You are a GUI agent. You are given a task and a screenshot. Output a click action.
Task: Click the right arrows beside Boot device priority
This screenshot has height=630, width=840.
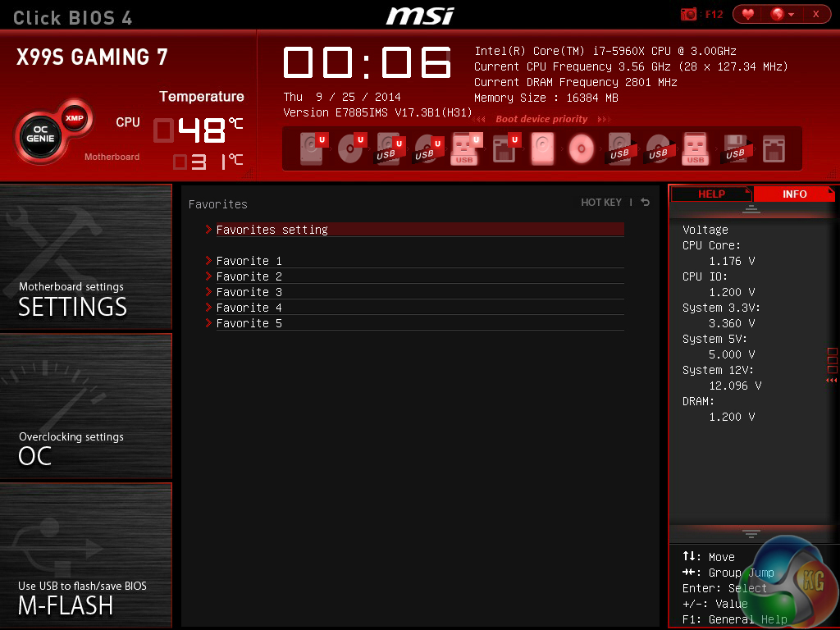coord(604,120)
